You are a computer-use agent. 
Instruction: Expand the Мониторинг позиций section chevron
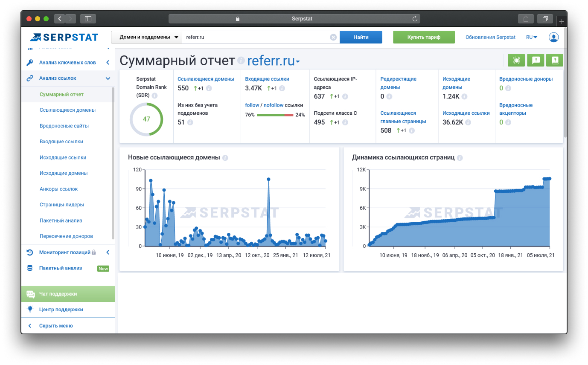tap(108, 252)
